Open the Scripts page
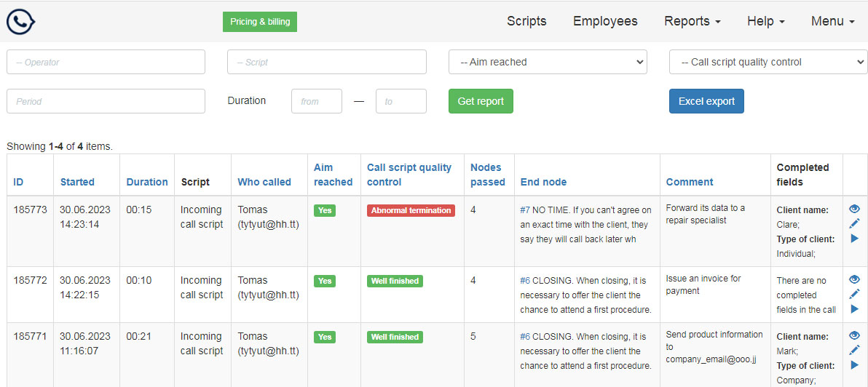The height and width of the screenshot is (387, 868). [526, 21]
